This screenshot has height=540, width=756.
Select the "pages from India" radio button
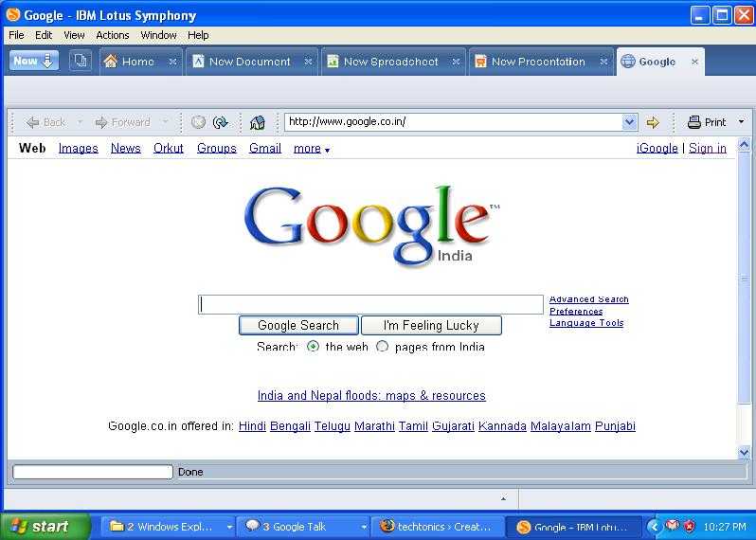pos(382,346)
